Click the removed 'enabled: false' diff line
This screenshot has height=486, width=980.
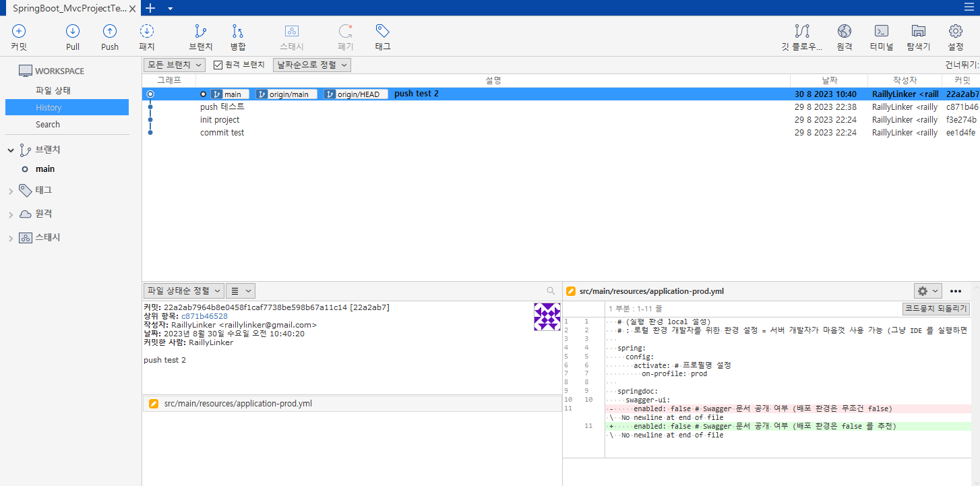788,408
